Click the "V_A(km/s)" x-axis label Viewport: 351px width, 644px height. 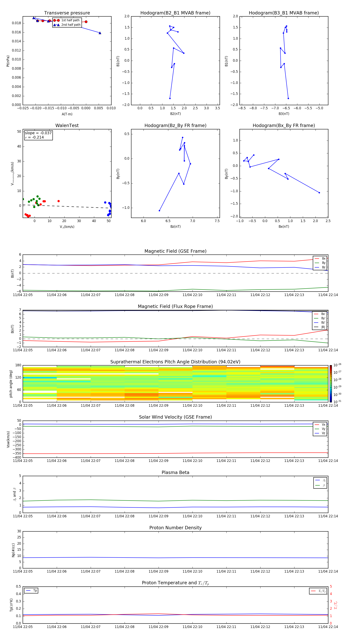(67, 227)
